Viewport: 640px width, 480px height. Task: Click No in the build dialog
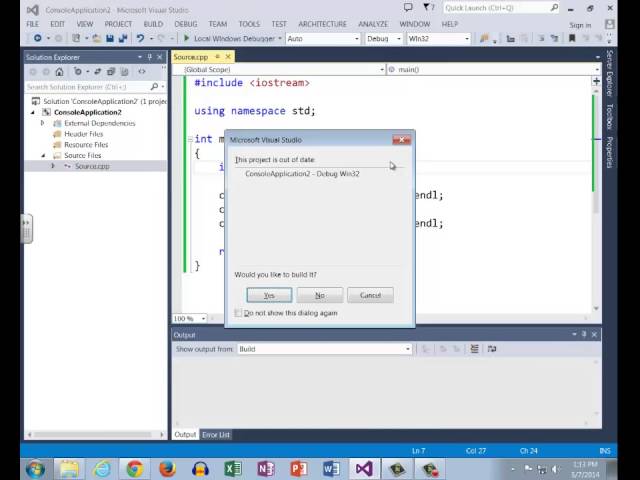(320, 295)
